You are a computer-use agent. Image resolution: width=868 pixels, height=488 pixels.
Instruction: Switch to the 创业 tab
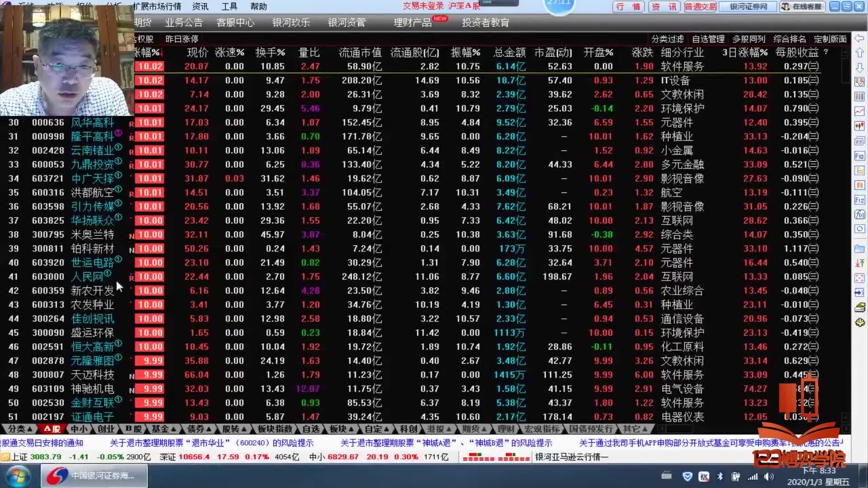[106, 429]
